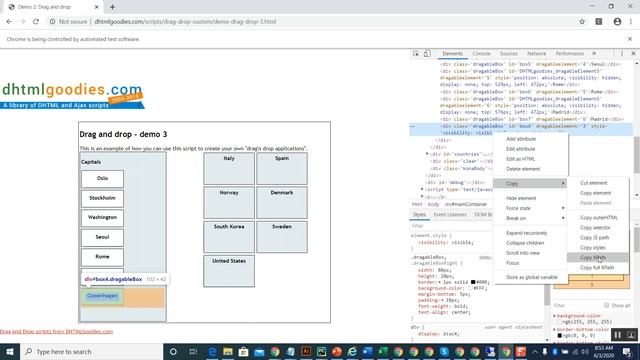Open the Event Listeners pane tab

pos(450,215)
